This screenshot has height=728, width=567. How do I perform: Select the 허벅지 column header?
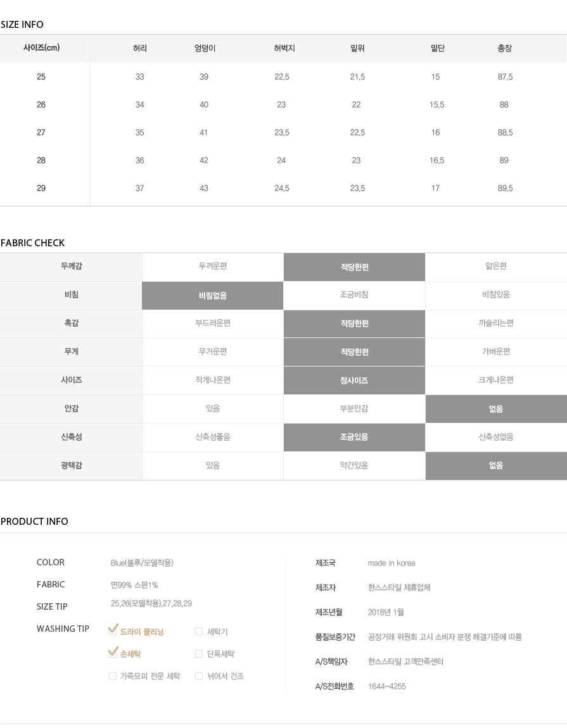point(284,48)
